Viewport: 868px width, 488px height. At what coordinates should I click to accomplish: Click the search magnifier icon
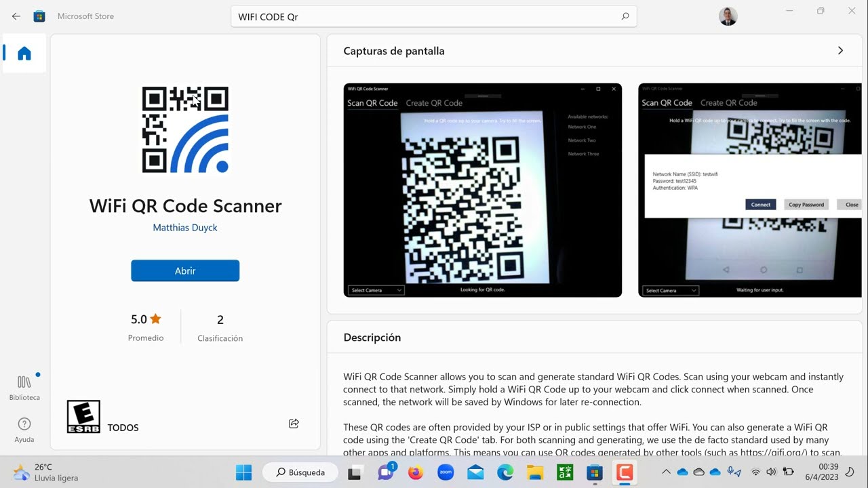click(625, 16)
